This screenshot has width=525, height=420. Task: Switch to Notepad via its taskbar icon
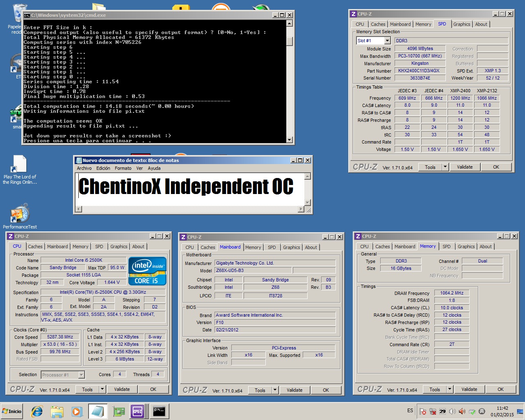98,411
